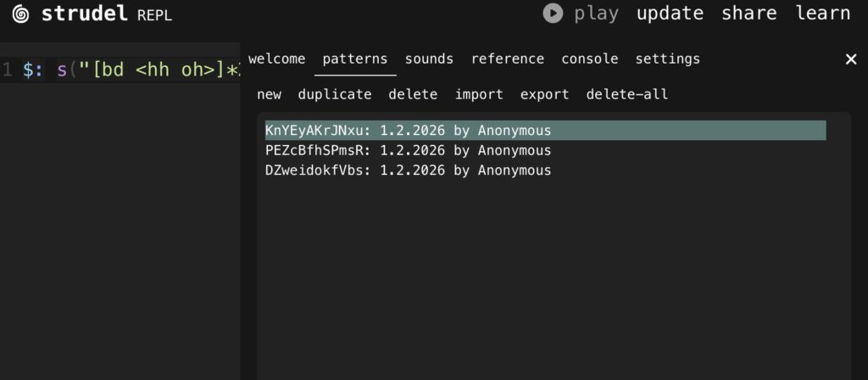Select the patterns tab

point(355,59)
